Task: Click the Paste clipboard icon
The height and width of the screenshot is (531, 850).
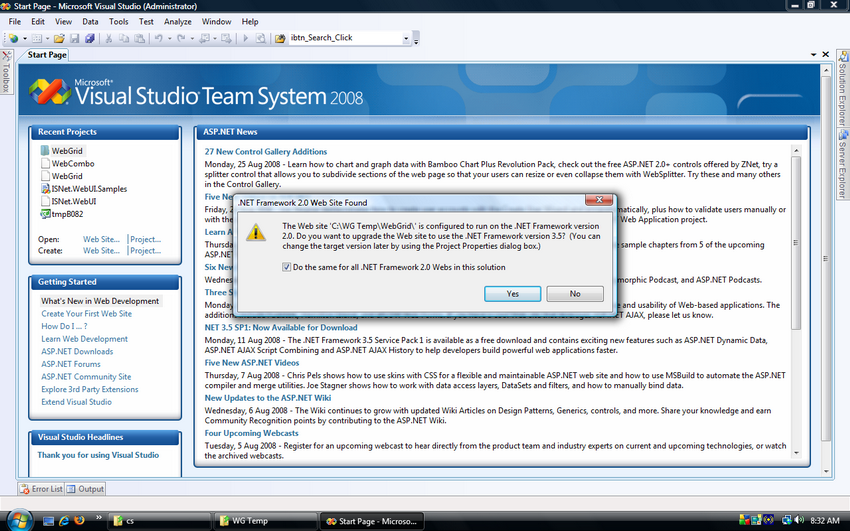Action: click(x=140, y=38)
